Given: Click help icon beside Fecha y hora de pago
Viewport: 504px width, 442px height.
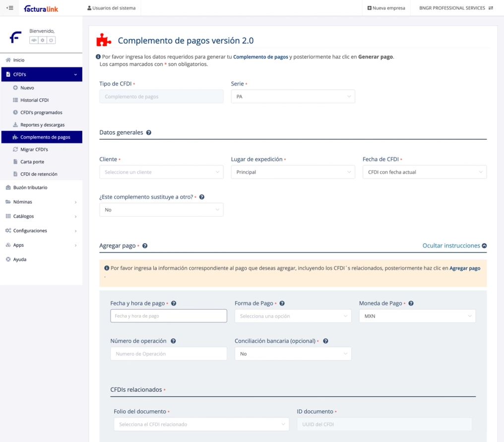Looking at the screenshot, I should (174, 303).
